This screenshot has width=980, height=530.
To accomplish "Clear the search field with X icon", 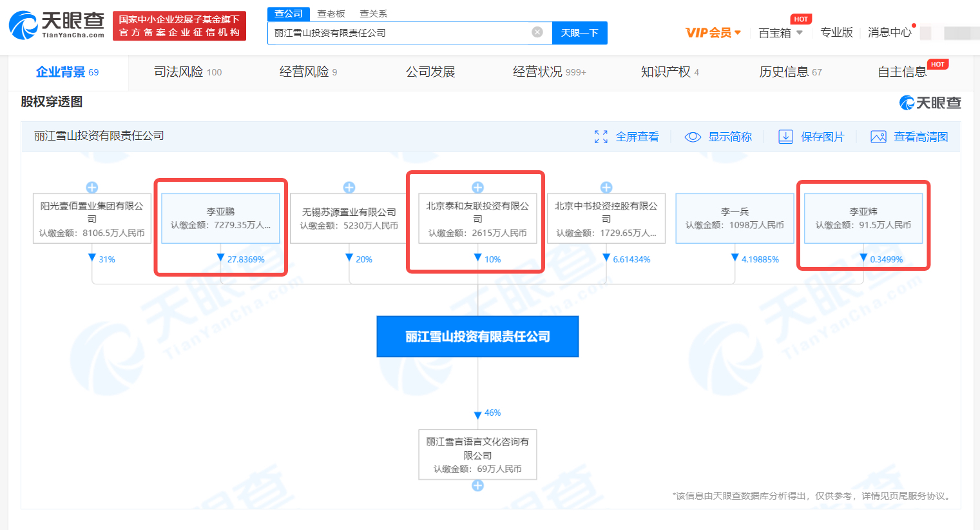I will (537, 32).
